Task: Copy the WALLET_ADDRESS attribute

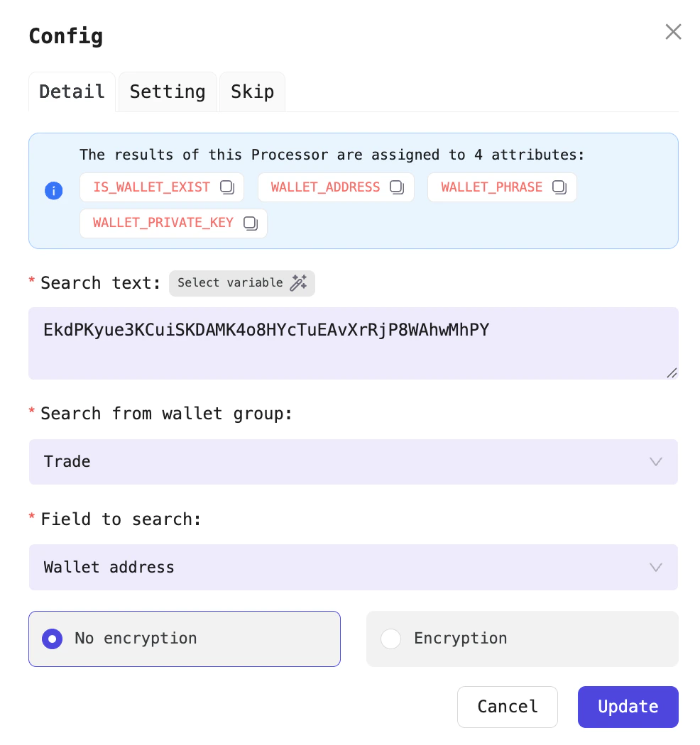Action: point(396,187)
